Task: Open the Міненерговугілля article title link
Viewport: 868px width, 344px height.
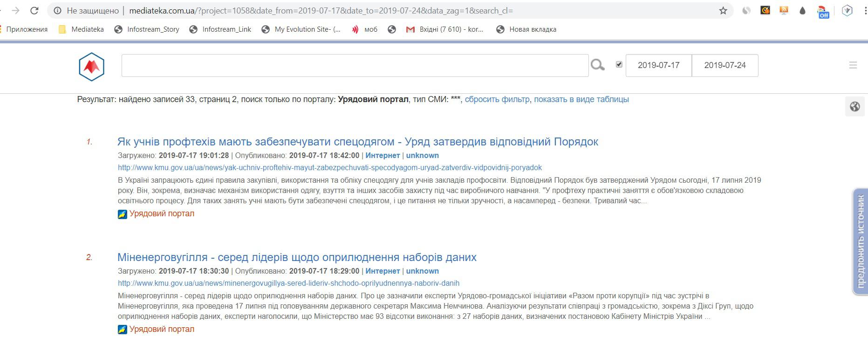Action: click(x=297, y=257)
